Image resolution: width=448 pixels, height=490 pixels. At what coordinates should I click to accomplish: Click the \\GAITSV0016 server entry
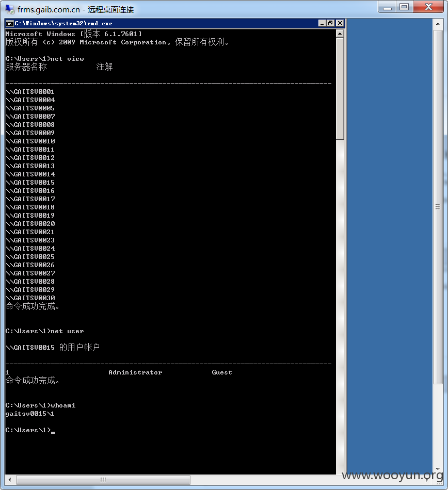pos(30,191)
